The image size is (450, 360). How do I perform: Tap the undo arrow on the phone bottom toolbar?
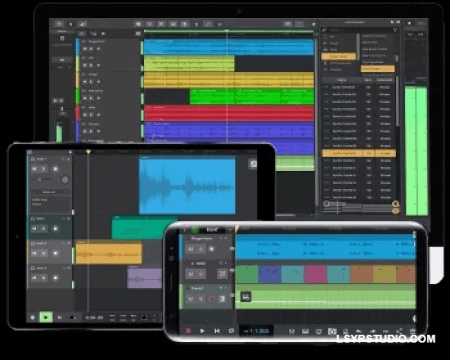(359, 331)
